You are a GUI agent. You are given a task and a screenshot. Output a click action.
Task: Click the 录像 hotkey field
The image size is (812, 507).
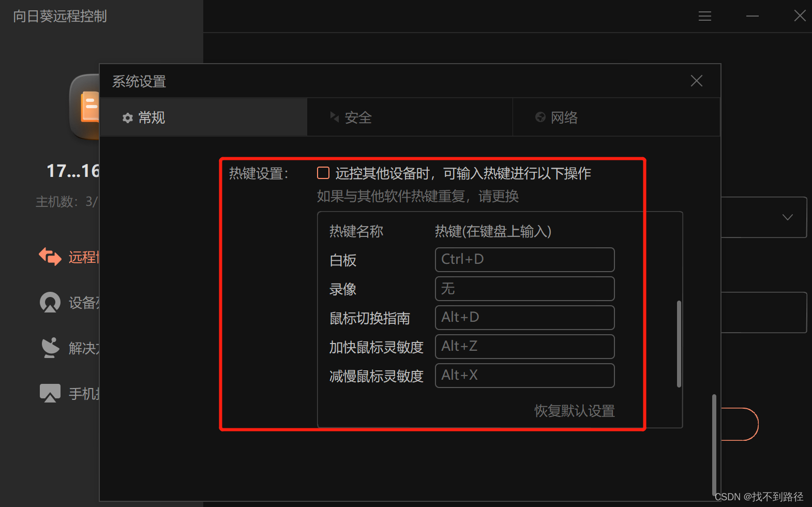pyautogui.click(x=524, y=289)
